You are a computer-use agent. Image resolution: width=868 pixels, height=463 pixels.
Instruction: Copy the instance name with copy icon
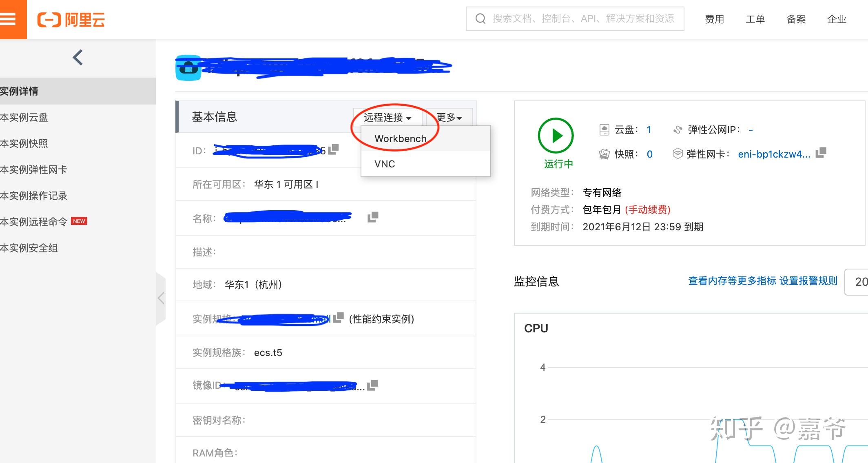[373, 217]
